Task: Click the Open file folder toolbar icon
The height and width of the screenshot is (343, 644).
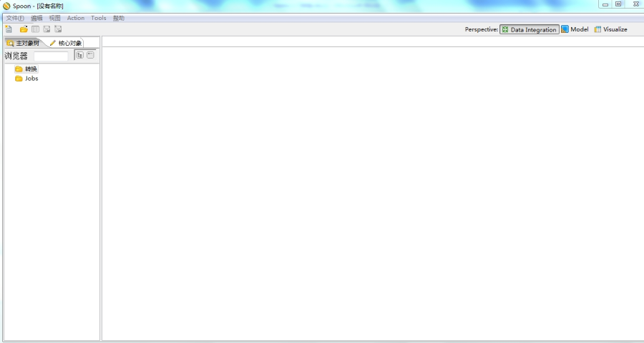Action: click(x=24, y=29)
